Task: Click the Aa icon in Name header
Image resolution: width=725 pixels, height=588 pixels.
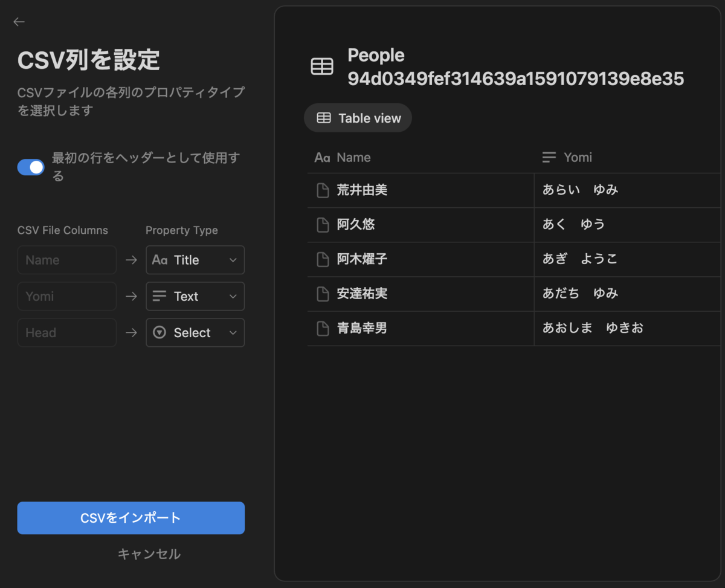Action: (322, 158)
